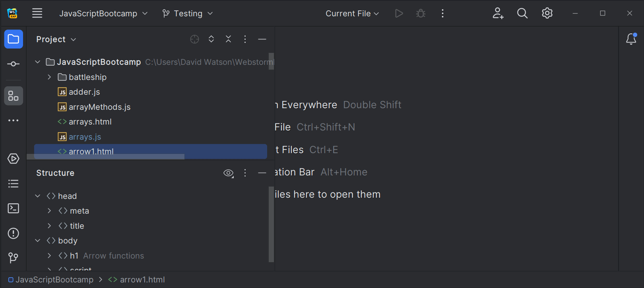Open the Terminal tool window

tap(13, 208)
